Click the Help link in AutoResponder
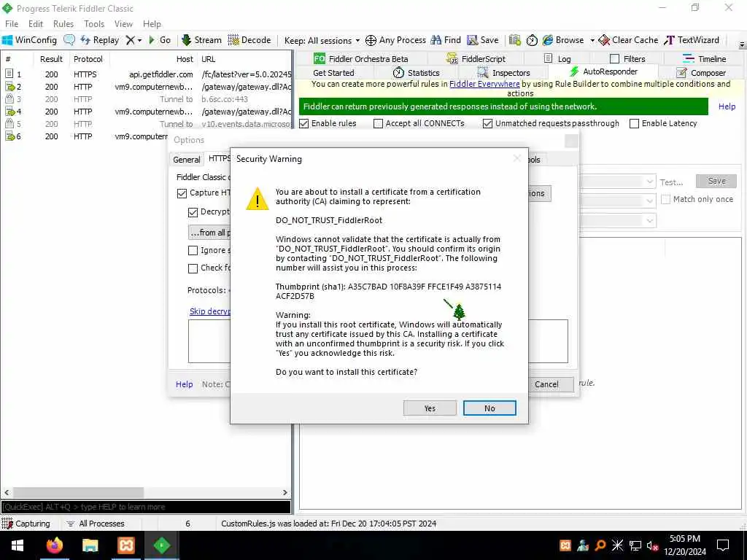The height and width of the screenshot is (560, 747). point(727,106)
